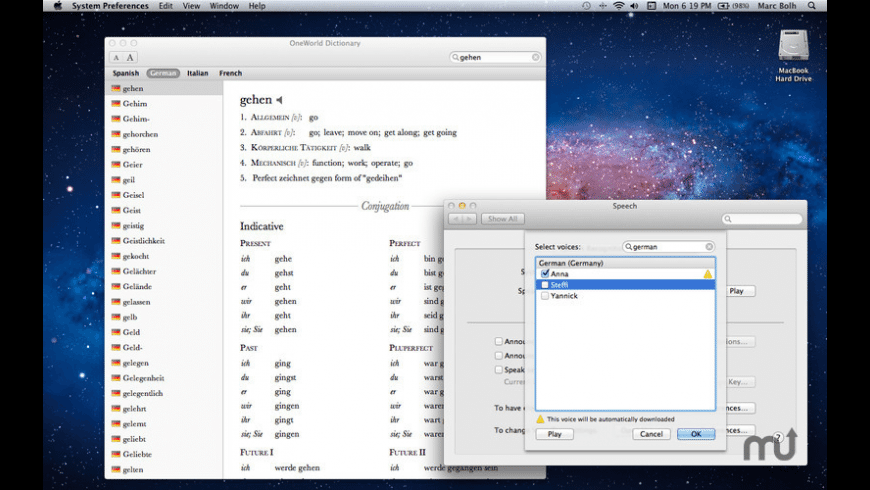Image resolution: width=870 pixels, height=490 pixels.
Task: Click the battery status icon
Action: 723,6
